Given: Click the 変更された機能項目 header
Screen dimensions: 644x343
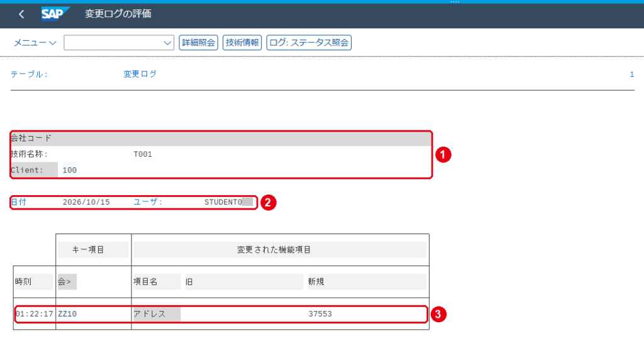Looking at the screenshot, I should 280,250.
